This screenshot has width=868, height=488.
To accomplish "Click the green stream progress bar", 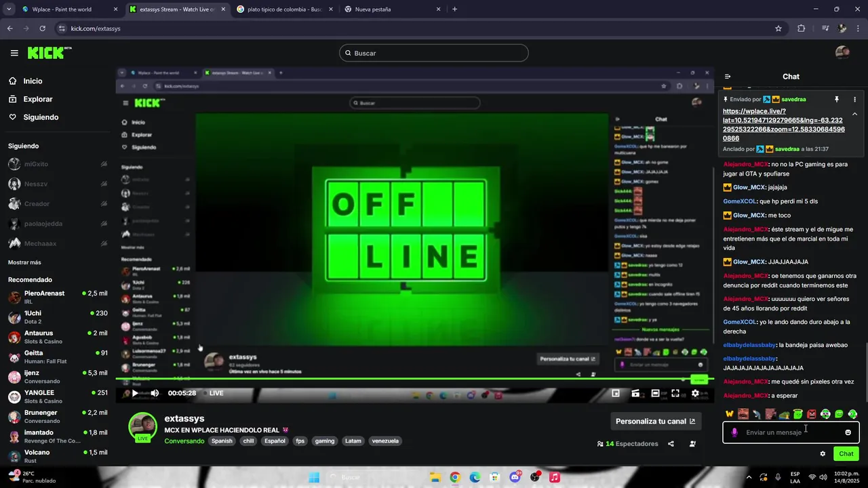I will (414, 379).
